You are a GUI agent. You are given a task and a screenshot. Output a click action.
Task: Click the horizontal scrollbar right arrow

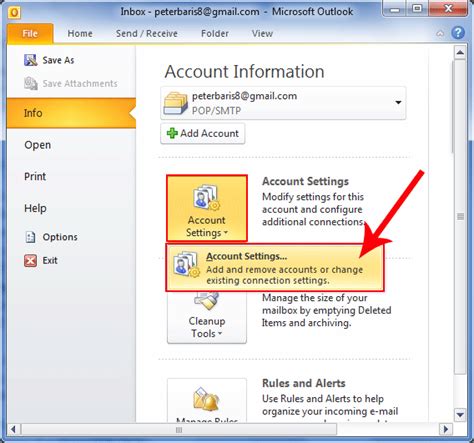tap(445, 429)
